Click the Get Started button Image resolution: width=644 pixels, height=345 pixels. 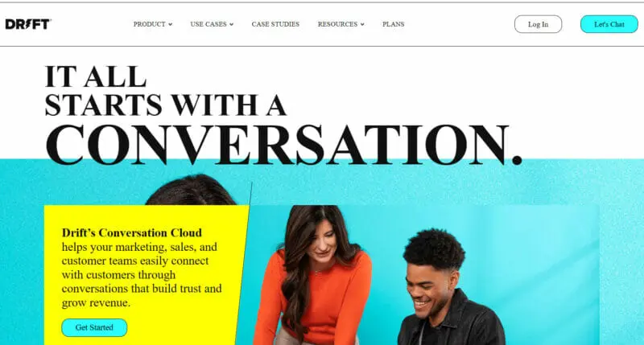pos(94,327)
